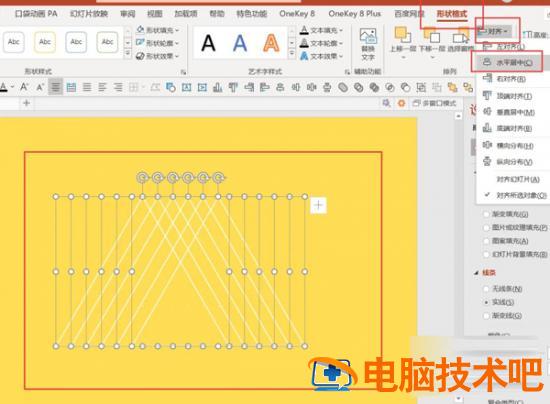550x404 pixels.
Task: Select 幻灯片背景填充 (Slide background fill) radio
Action: (x=486, y=254)
